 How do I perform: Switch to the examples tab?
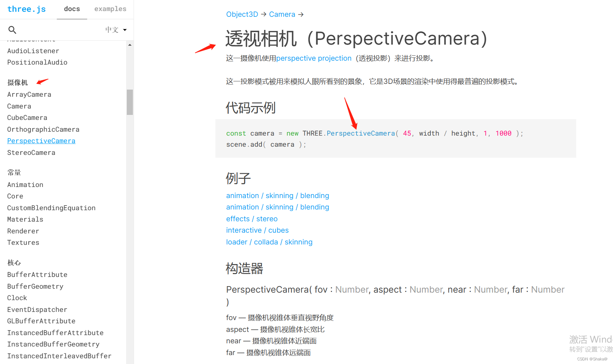110,9
